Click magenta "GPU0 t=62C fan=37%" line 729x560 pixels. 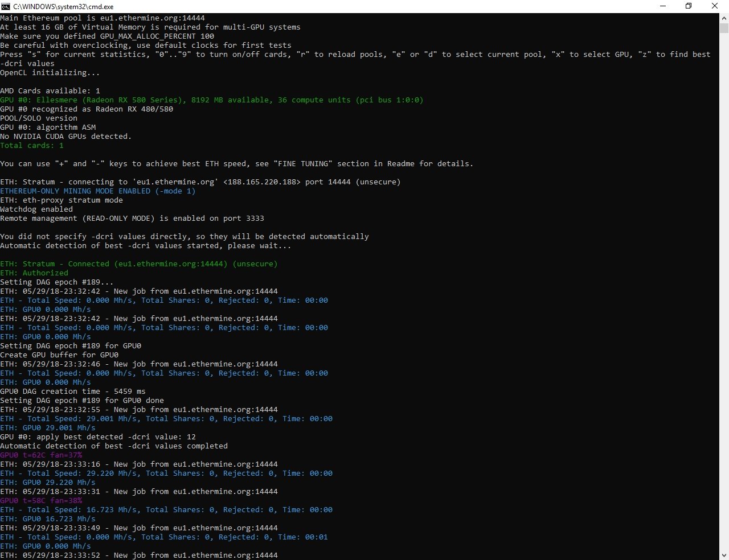click(x=41, y=455)
